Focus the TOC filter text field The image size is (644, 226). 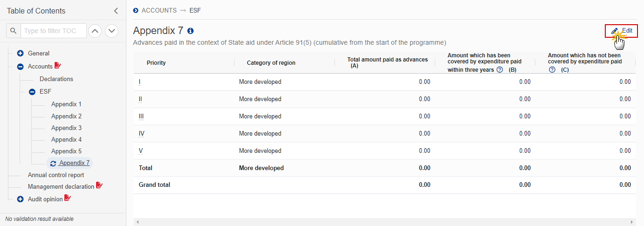[x=54, y=31]
